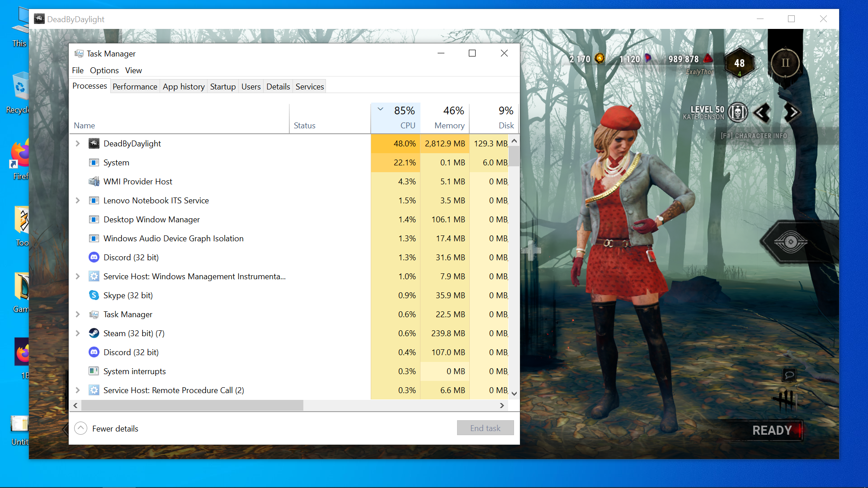Expand the Steam (32 bit) (7) group

point(78,333)
